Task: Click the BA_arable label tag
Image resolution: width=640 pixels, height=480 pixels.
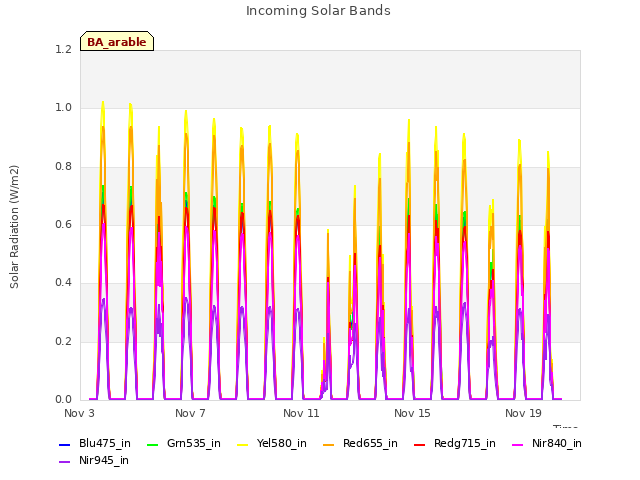Action: point(117,41)
